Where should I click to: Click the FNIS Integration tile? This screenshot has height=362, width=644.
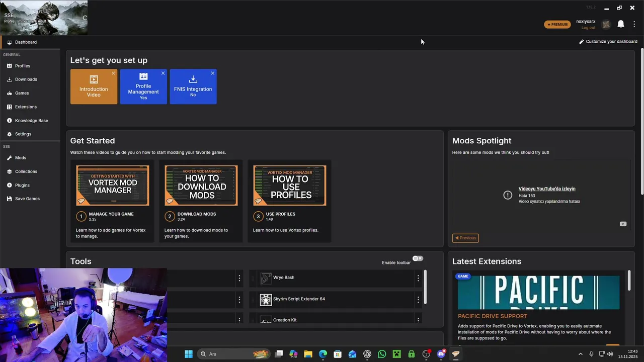(193, 87)
